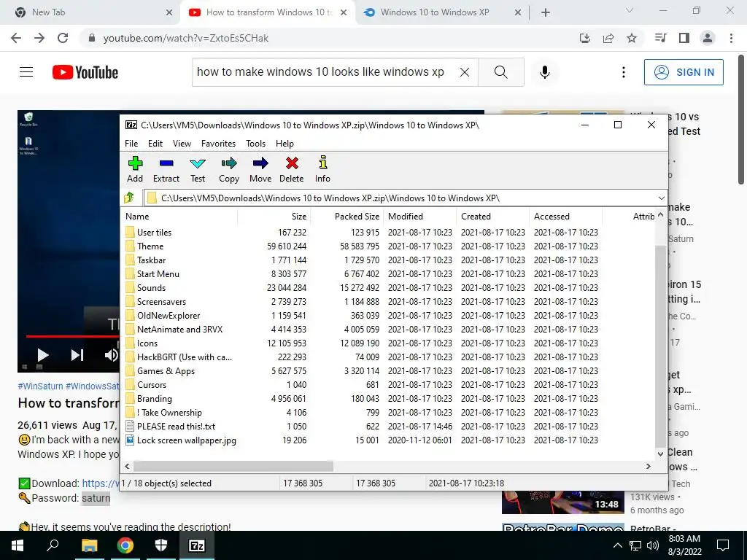
Task: Open the 13:48 video thumbnail in sidebar
Action: (562, 502)
